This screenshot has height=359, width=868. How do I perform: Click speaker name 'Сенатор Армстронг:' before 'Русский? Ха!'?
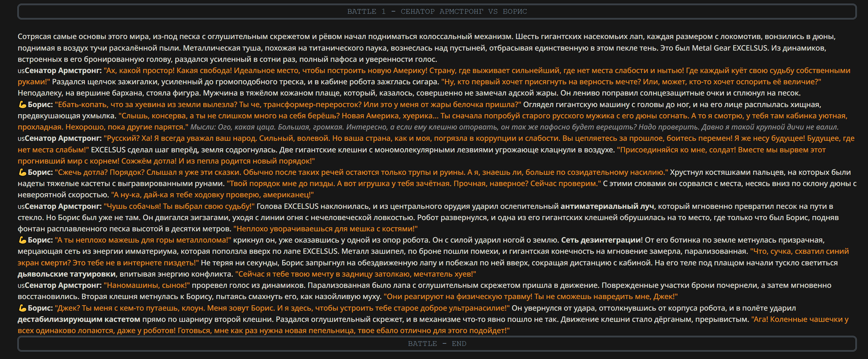(x=63, y=138)
